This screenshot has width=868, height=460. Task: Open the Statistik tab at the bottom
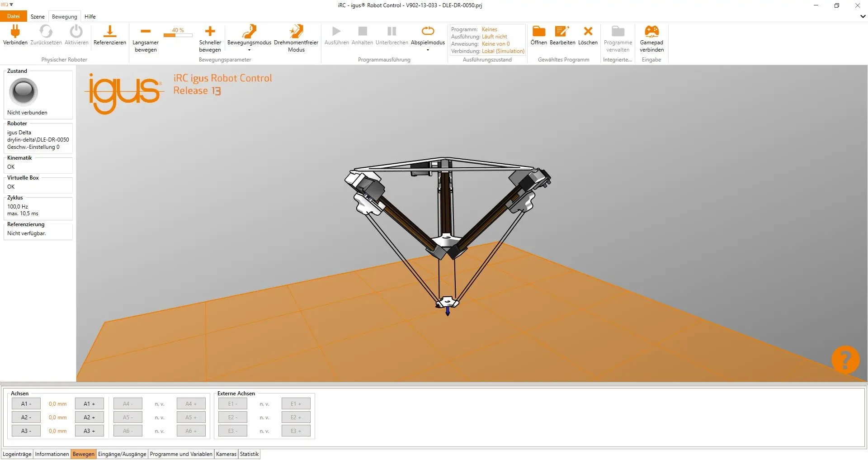click(x=249, y=454)
